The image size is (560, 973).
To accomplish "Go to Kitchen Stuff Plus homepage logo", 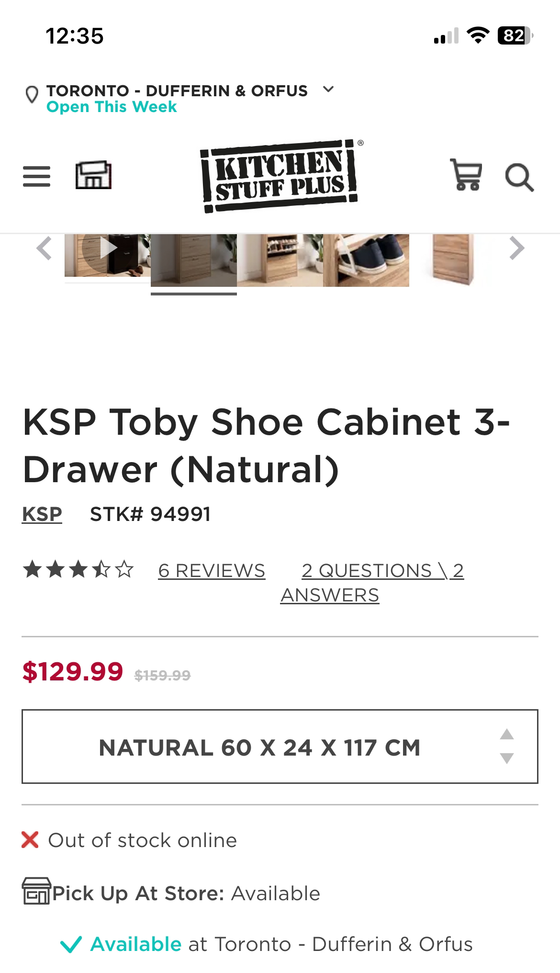I will [x=280, y=176].
